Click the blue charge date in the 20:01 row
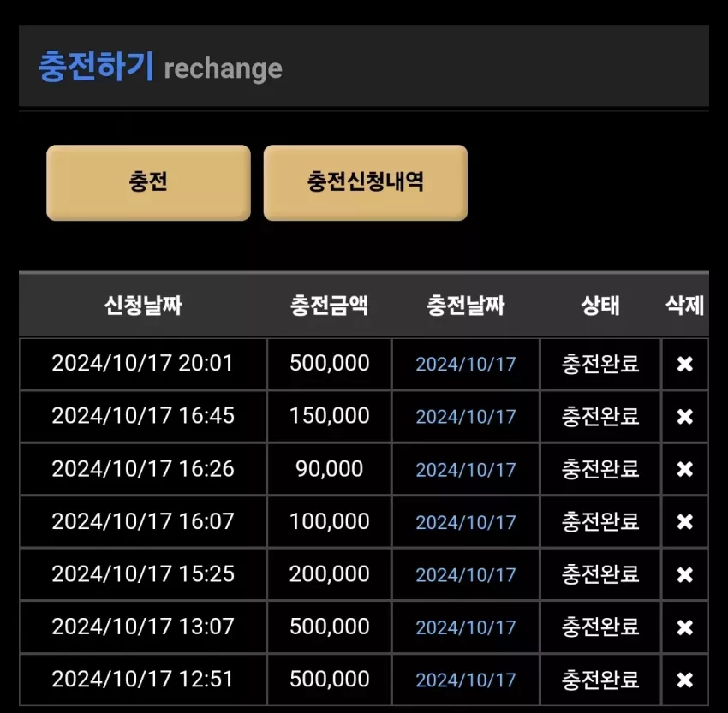728x713 pixels. point(466,364)
